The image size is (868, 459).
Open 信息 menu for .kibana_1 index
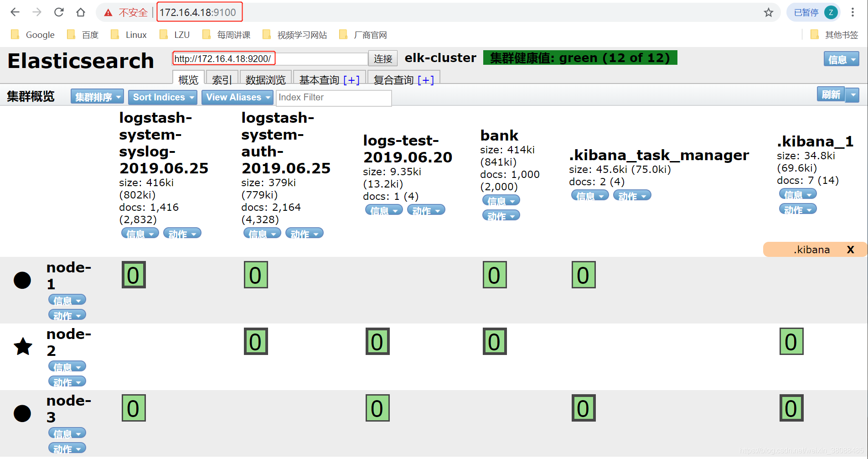coord(798,194)
